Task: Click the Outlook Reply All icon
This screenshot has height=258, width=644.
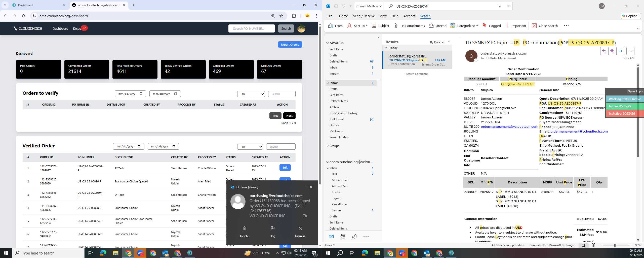Action: tap(612, 51)
